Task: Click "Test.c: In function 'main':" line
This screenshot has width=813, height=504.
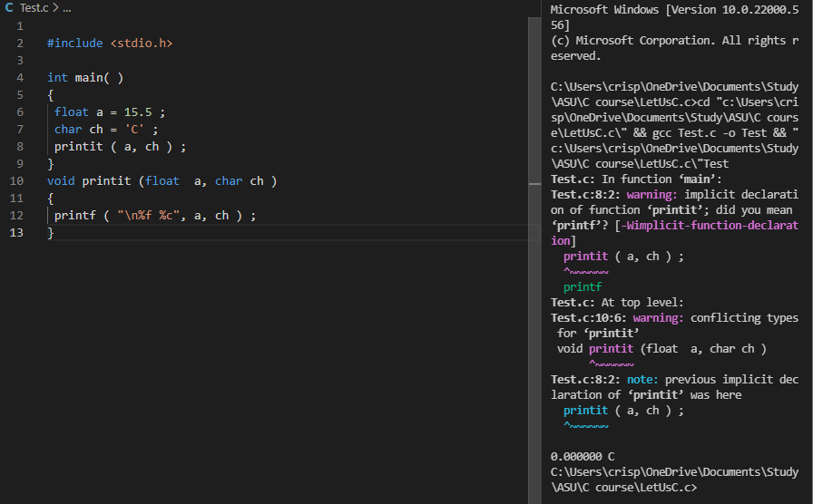Action: (636, 179)
